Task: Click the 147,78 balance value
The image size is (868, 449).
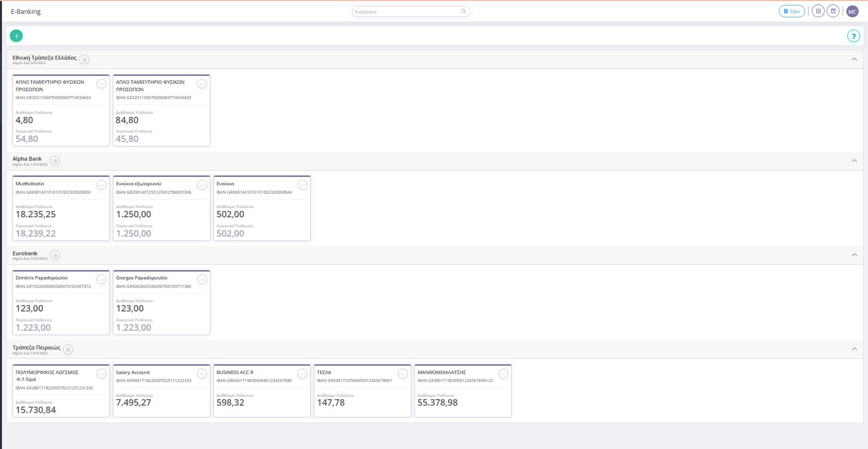Action: pos(331,403)
